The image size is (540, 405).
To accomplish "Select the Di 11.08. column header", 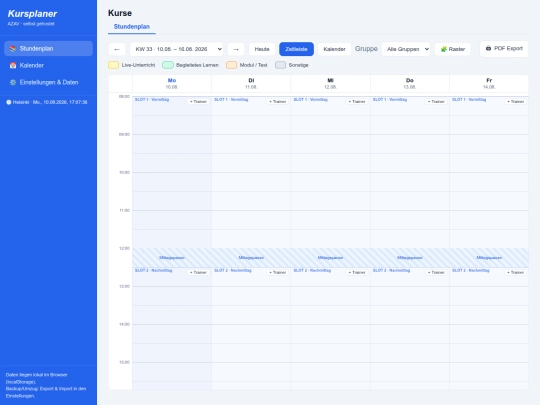I will (x=251, y=83).
